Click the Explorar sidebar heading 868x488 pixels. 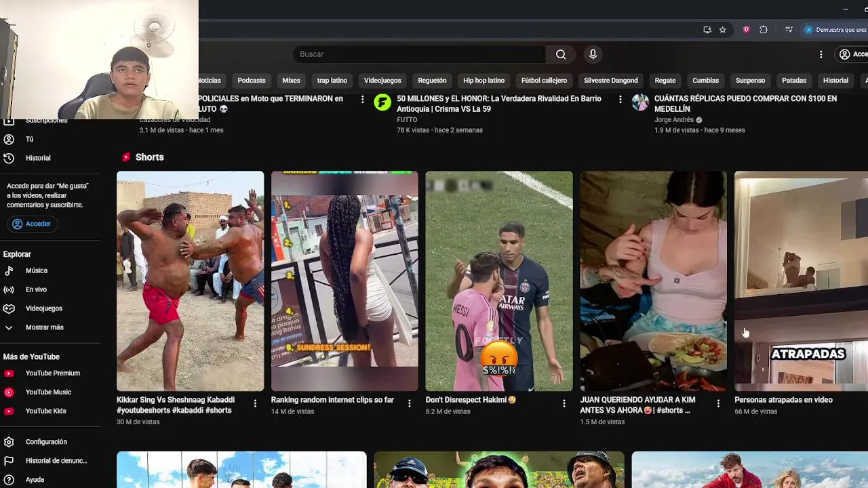point(17,254)
